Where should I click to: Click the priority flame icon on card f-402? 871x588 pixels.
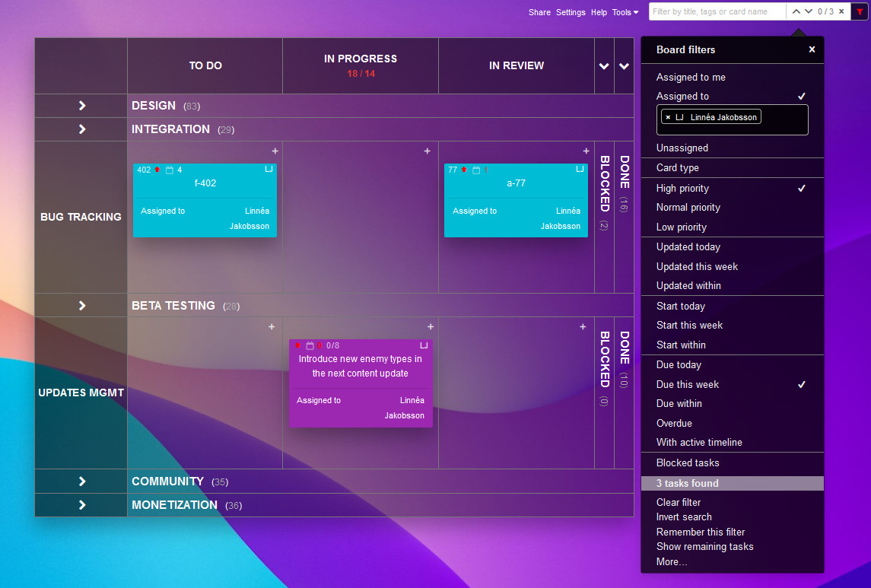155,169
